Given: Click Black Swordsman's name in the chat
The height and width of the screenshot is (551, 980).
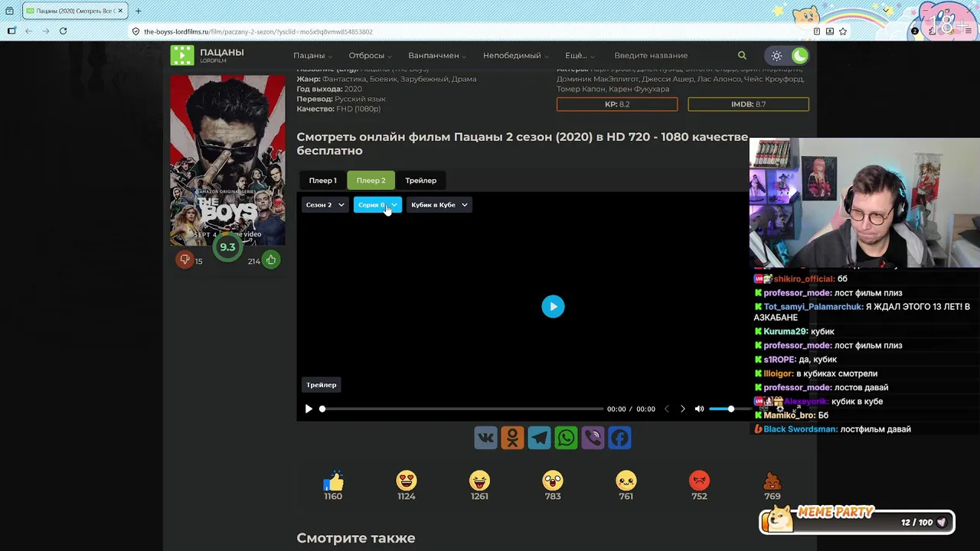Looking at the screenshot, I should click(800, 429).
